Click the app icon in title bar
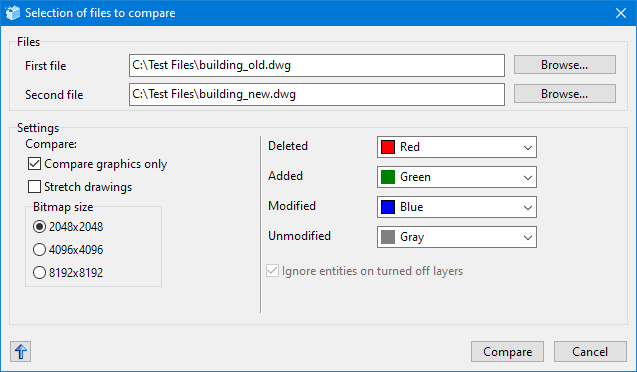This screenshot has height=372, width=637. point(13,13)
